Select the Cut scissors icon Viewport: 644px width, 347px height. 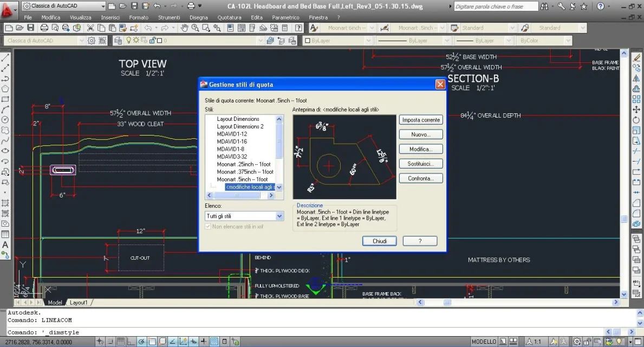coord(90,28)
